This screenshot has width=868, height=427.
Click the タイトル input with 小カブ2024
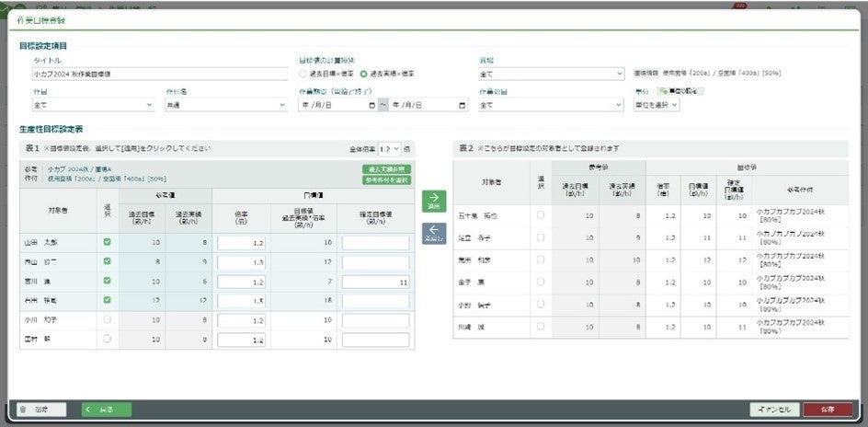(x=160, y=74)
